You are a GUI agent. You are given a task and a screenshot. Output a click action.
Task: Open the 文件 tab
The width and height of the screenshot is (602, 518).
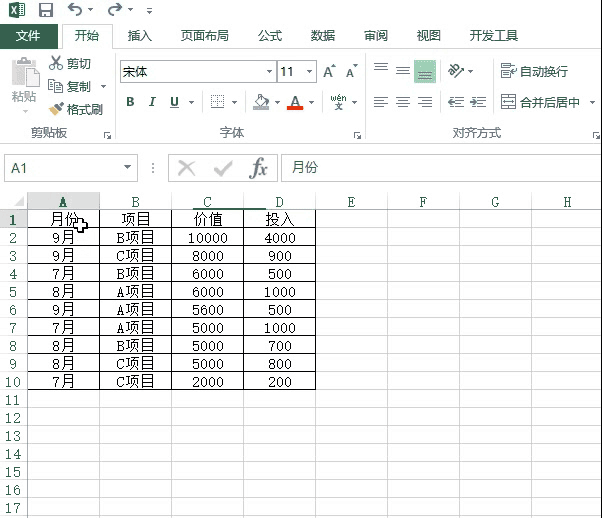click(28, 36)
